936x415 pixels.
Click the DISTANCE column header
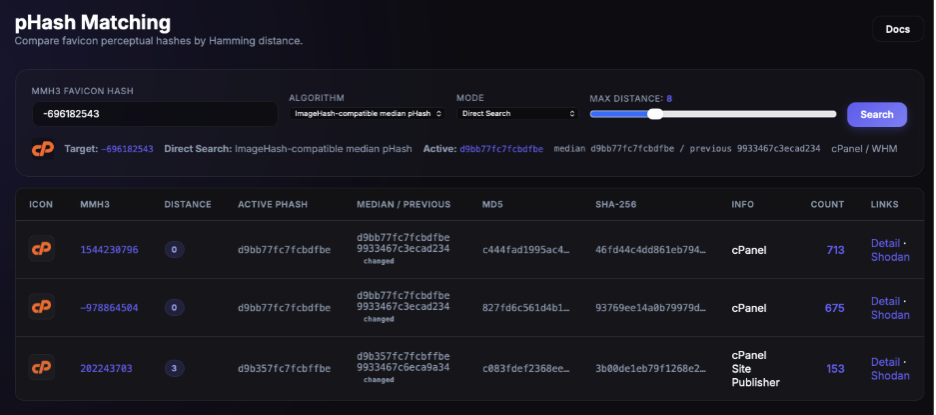[188, 204]
